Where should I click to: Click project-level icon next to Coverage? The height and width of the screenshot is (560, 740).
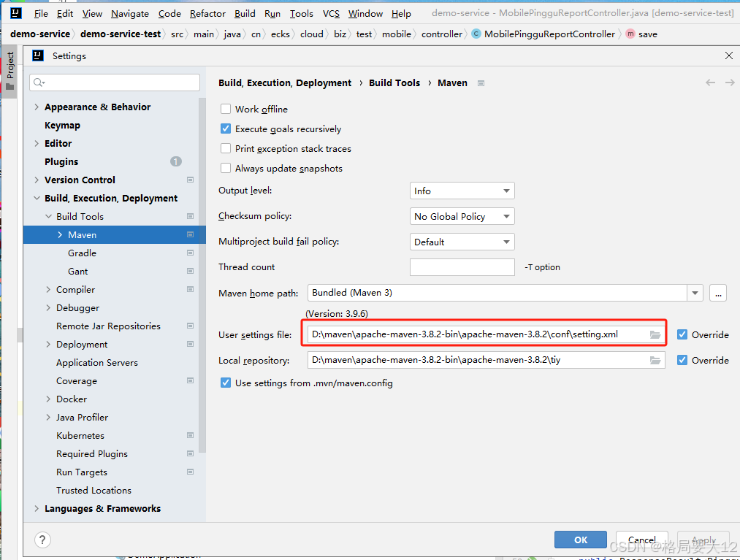tap(190, 380)
